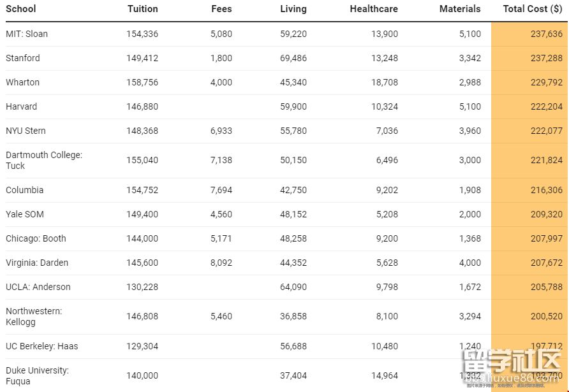Select Columbia's total cost 216,306
This screenshot has height=392, width=569.
[x=546, y=190]
